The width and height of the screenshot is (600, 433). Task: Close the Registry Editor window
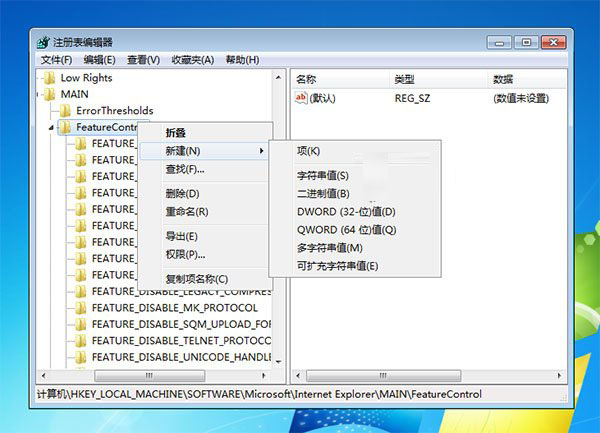554,42
